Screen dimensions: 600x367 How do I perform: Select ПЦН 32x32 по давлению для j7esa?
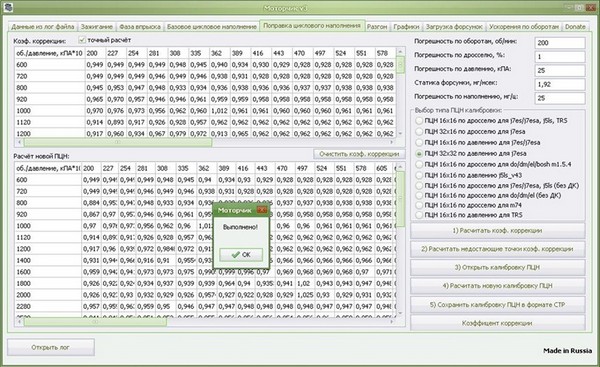(x=419, y=153)
